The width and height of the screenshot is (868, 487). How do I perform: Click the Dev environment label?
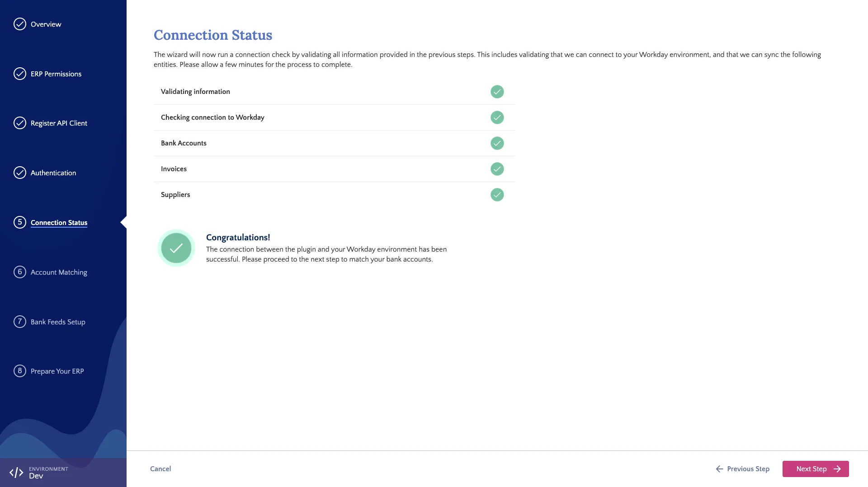coord(36,476)
